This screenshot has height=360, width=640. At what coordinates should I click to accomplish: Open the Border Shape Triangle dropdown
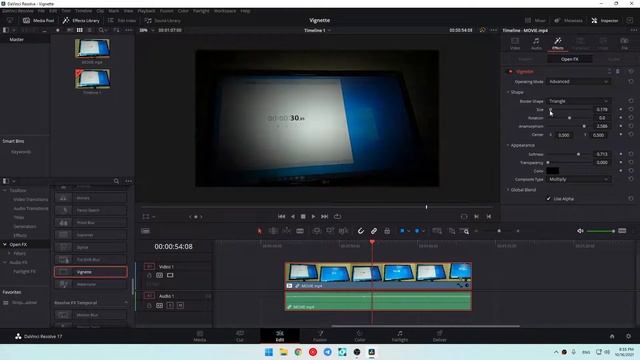point(578,101)
